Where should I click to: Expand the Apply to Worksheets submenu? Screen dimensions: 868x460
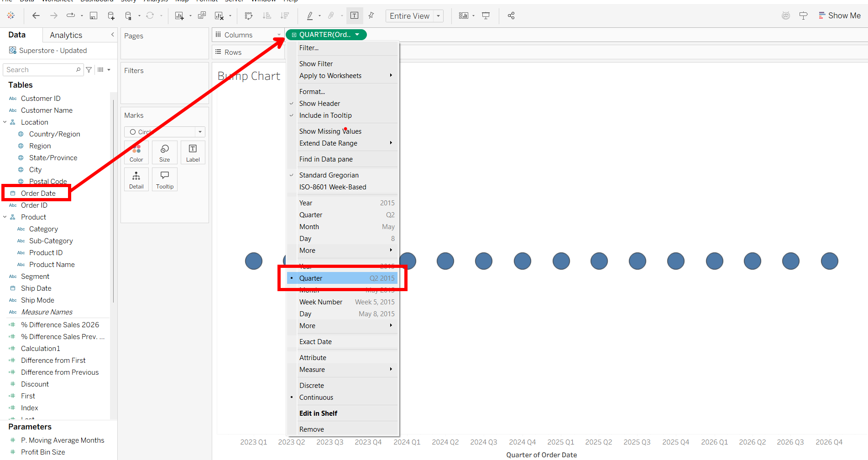pyautogui.click(x=343, y=76)
